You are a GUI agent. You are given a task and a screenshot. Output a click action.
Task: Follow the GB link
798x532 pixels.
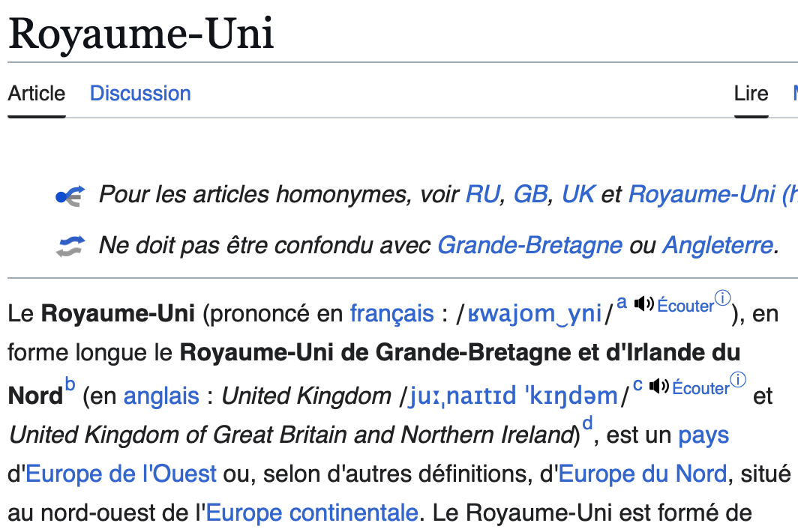(530, 195)
